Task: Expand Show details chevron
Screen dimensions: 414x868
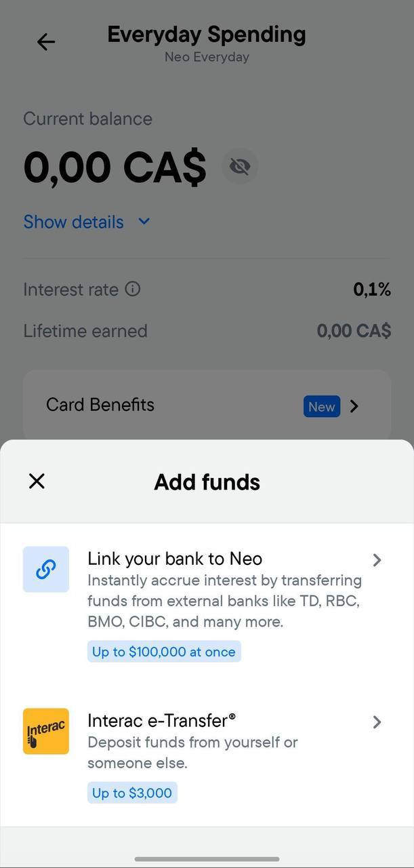Action: coord(144,222)
